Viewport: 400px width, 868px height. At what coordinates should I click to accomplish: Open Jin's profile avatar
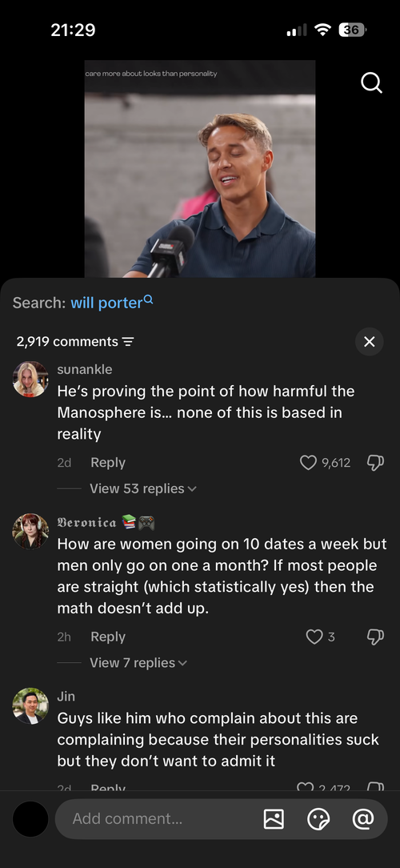pos(30,705)
